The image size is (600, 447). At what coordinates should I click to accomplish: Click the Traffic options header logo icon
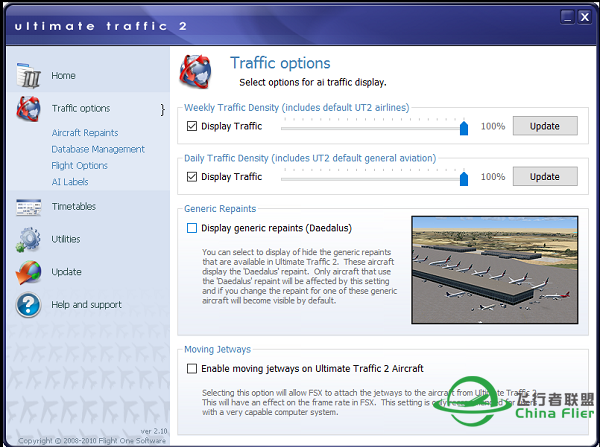click(x=196, y=72)
